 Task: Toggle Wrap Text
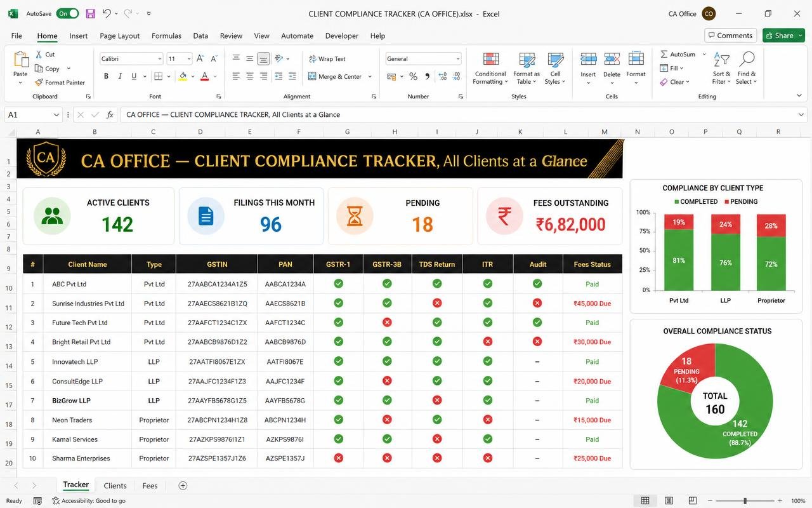(x=327, y=58)
